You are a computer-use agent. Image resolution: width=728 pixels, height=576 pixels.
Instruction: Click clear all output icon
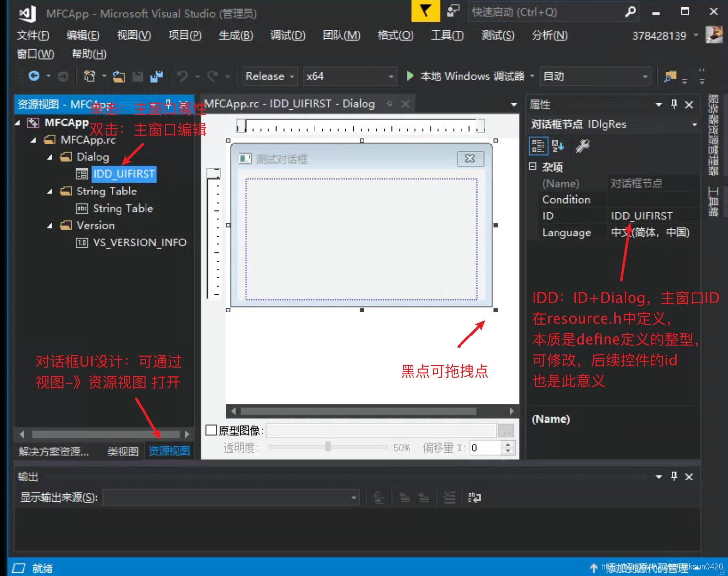449,498
